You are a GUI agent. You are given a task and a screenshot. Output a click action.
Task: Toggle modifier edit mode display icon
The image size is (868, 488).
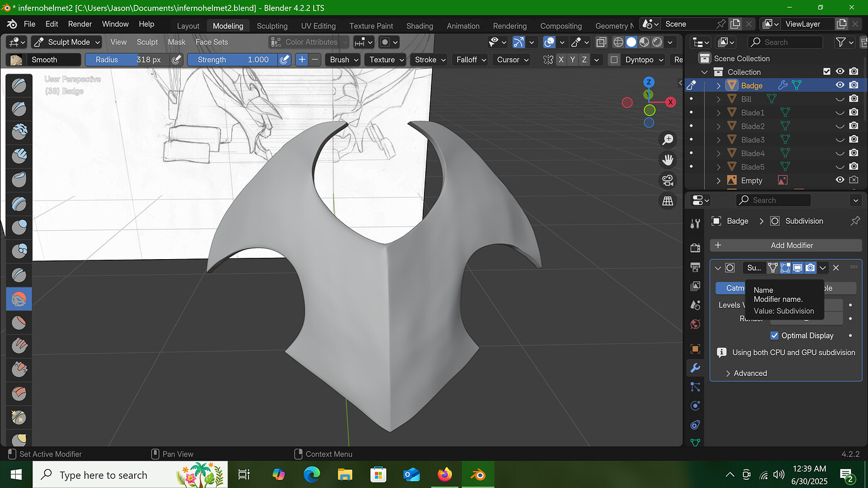(x=785, y=268)
